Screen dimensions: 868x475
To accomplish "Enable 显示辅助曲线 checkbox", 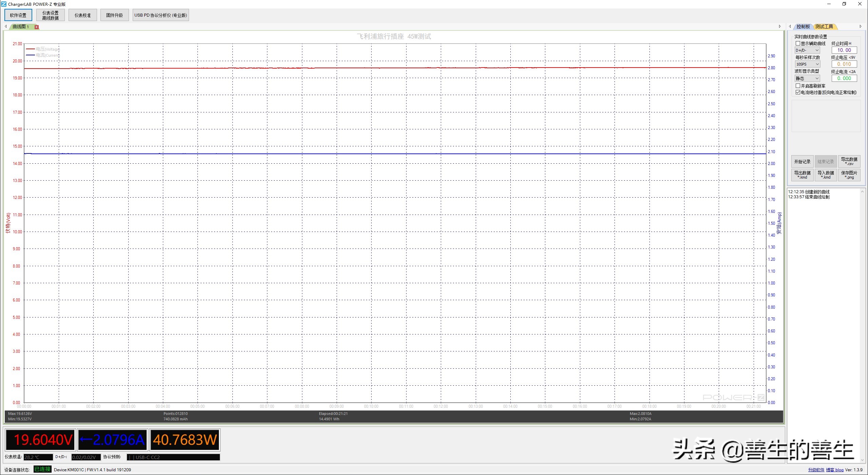I will (x=798, y=43).
